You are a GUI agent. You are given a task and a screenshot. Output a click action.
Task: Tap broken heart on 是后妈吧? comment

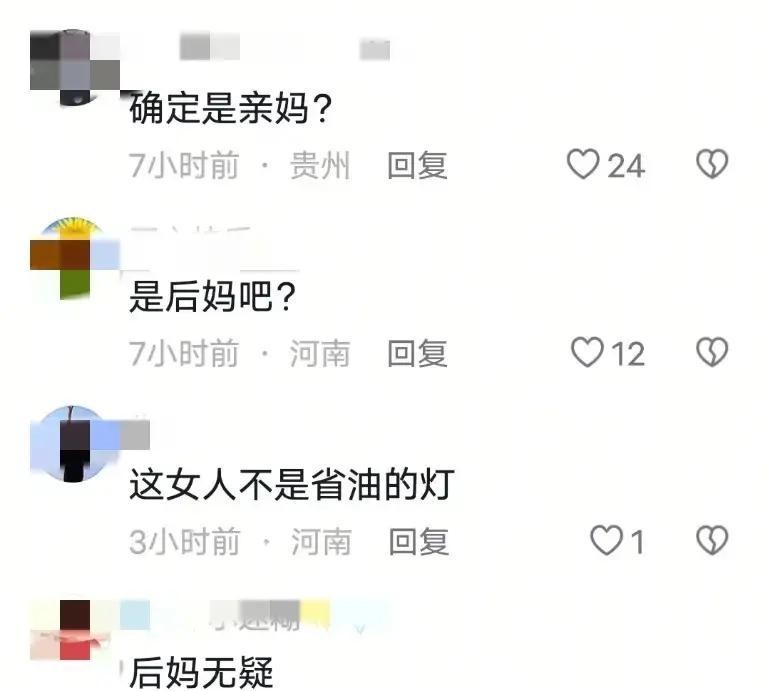[712, 352]
